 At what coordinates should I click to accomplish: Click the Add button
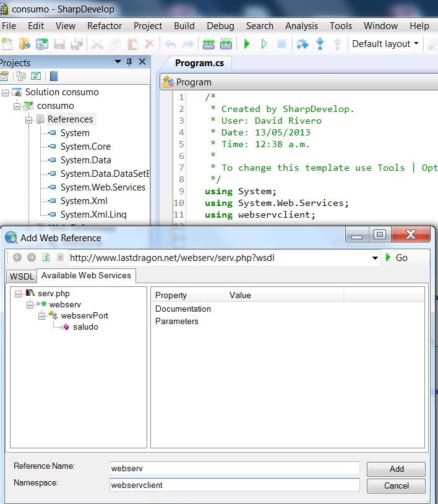(396, 469)
